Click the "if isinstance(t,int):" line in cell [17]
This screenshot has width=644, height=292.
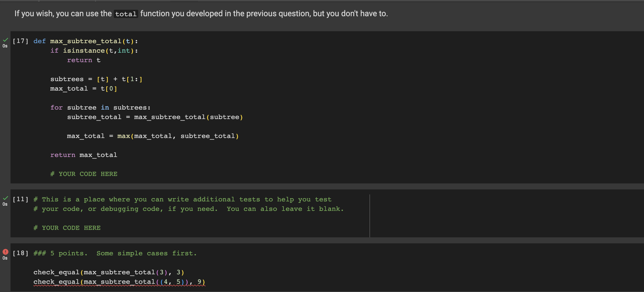(x=94, y=50)
